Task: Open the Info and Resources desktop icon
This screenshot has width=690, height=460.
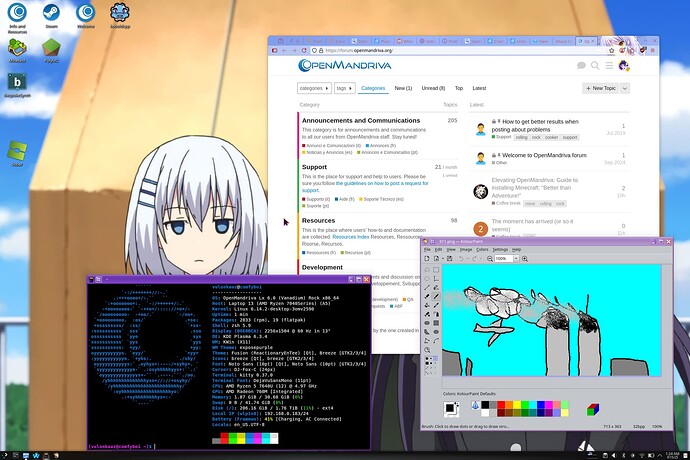Action: [17, 18]
